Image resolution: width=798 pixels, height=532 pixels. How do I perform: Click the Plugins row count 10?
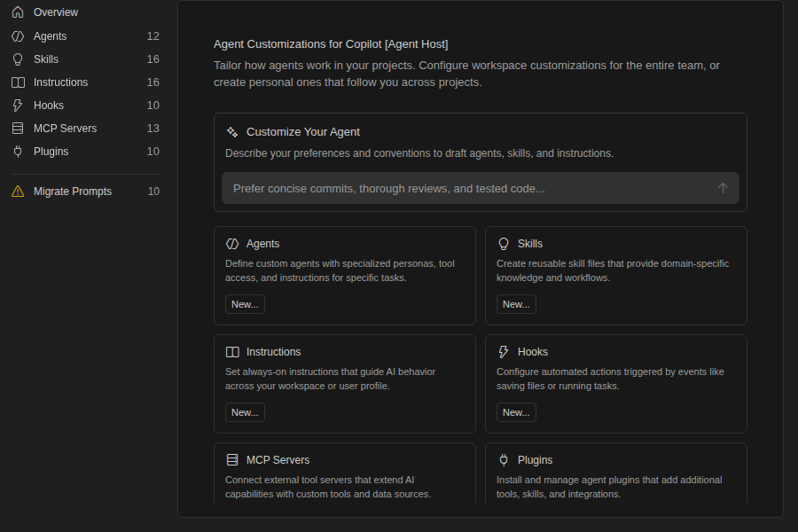153,152
